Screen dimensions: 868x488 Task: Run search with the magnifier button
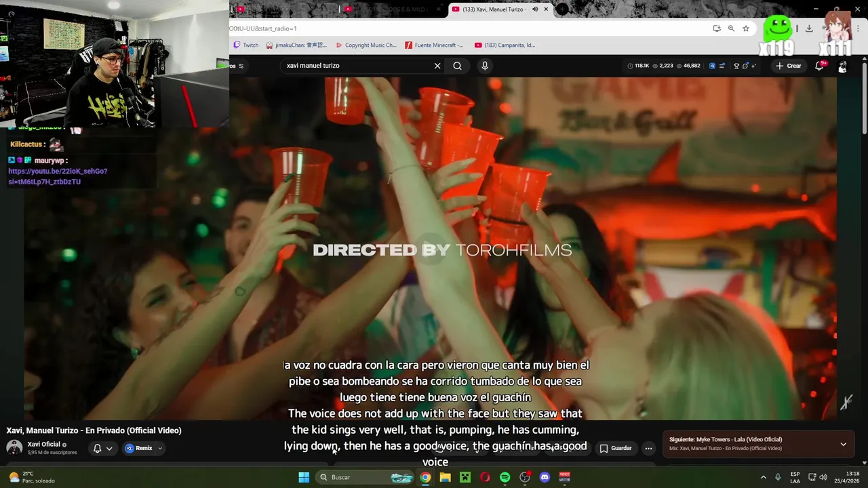pyautogui.click(x=458, y=66)
